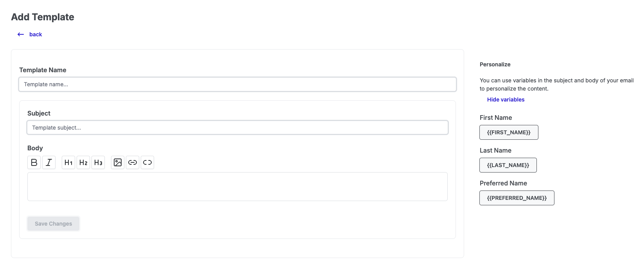Click inside the Body text editor area
Viewport: 644px width, 267px height.
pos(237,187)
